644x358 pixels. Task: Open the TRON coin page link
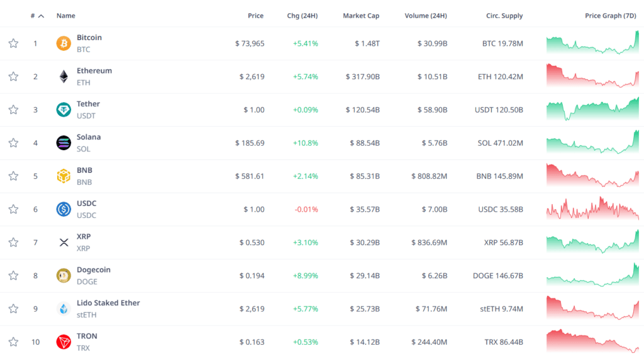[x=87, y=336]
